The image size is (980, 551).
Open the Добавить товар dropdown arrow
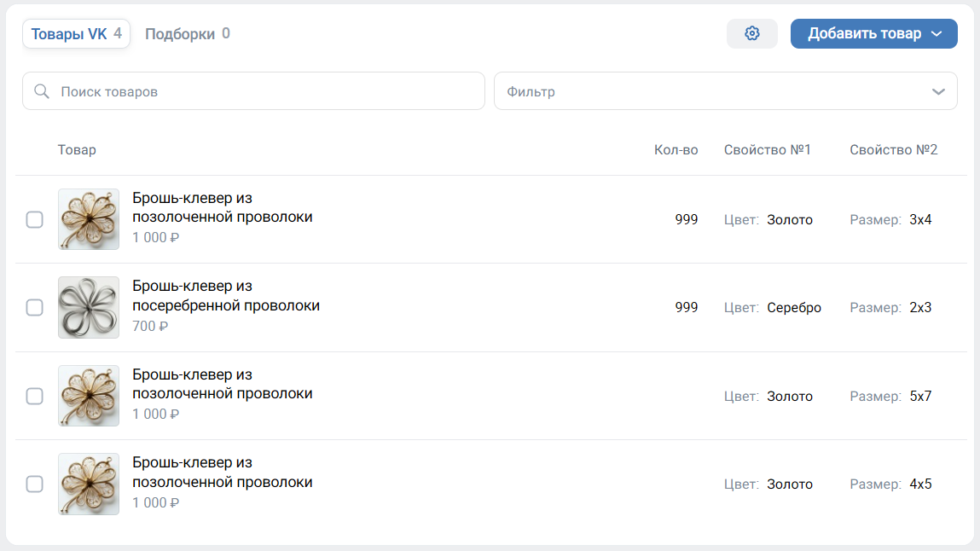click(x=937, y=34)
